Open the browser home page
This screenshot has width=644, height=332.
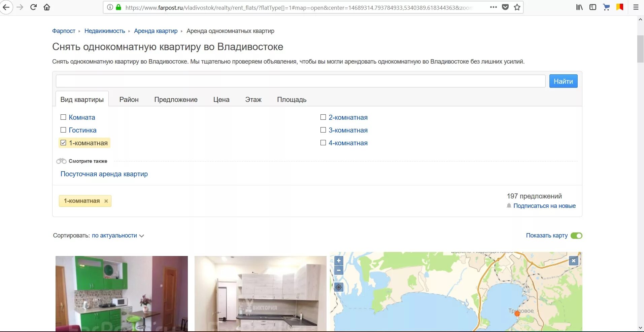[47, 7]
